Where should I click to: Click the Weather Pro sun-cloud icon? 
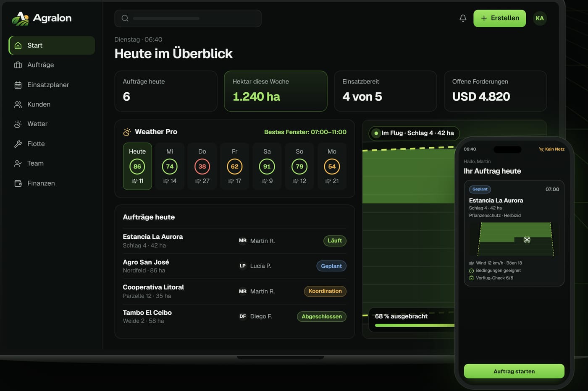coord(127,132)
